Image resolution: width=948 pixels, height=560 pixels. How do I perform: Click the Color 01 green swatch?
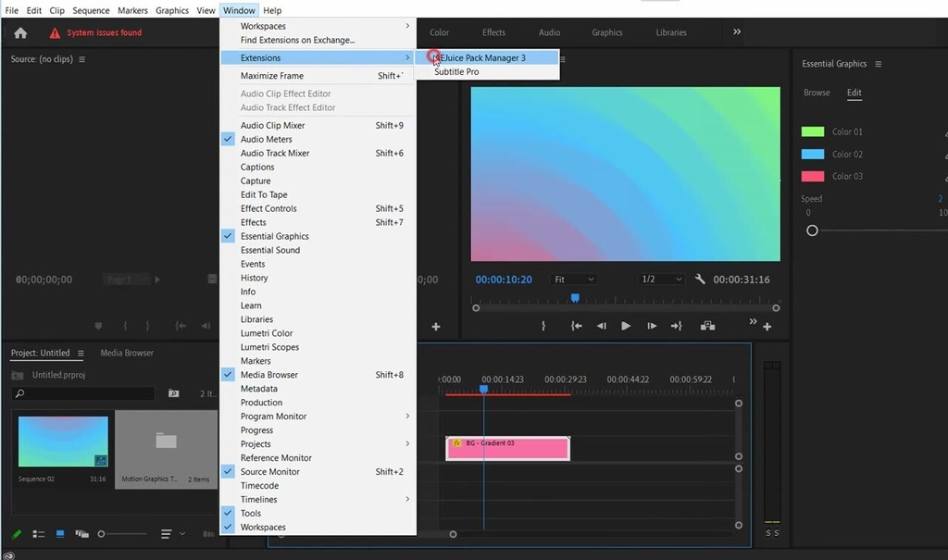pos(813,131)
